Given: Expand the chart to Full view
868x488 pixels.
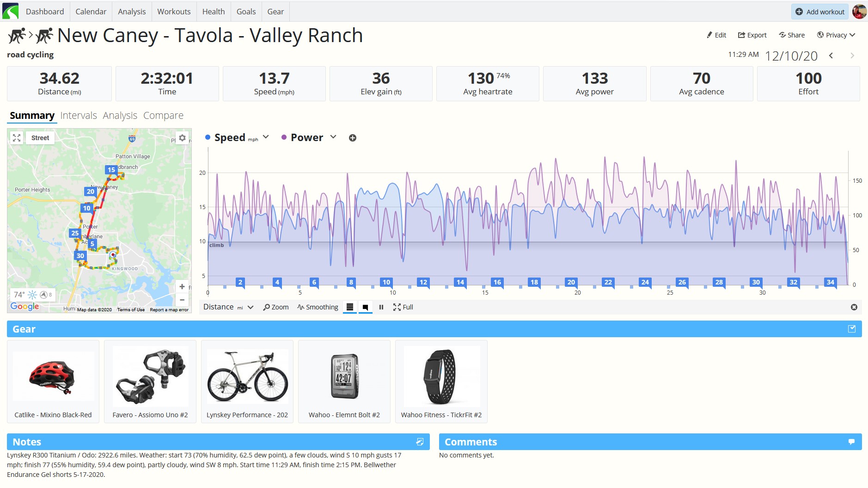Looking at the screenshot, I should (403, 307).
